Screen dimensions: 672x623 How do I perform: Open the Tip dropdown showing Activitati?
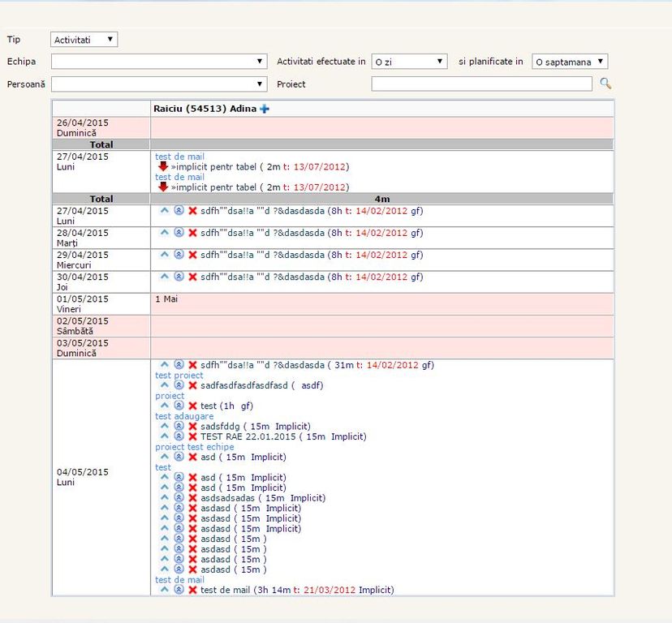click(x=84, y=40)
